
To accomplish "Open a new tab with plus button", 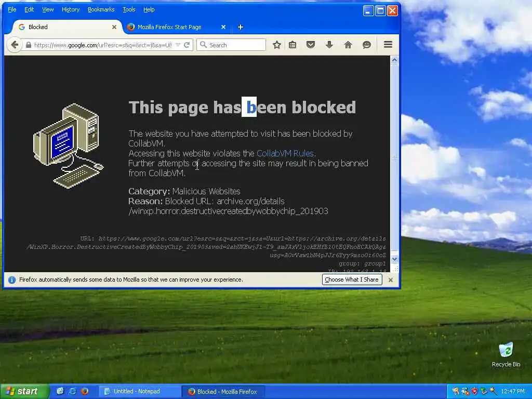I will tap(240, 27).
